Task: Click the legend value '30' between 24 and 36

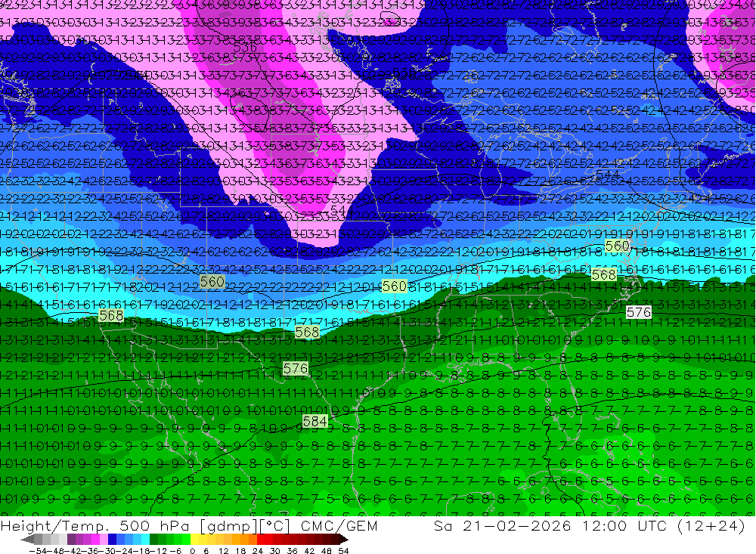Action: [274, 551]
